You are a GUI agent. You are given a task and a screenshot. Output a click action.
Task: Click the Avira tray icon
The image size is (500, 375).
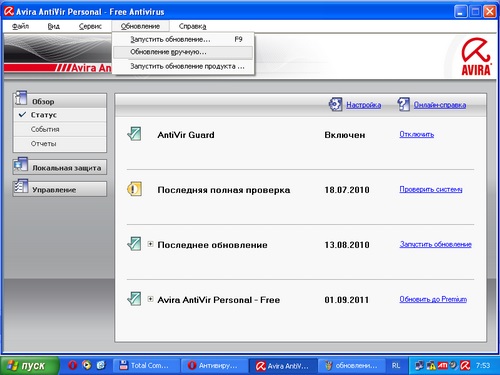pyautogui.click(x=465, y=366)
